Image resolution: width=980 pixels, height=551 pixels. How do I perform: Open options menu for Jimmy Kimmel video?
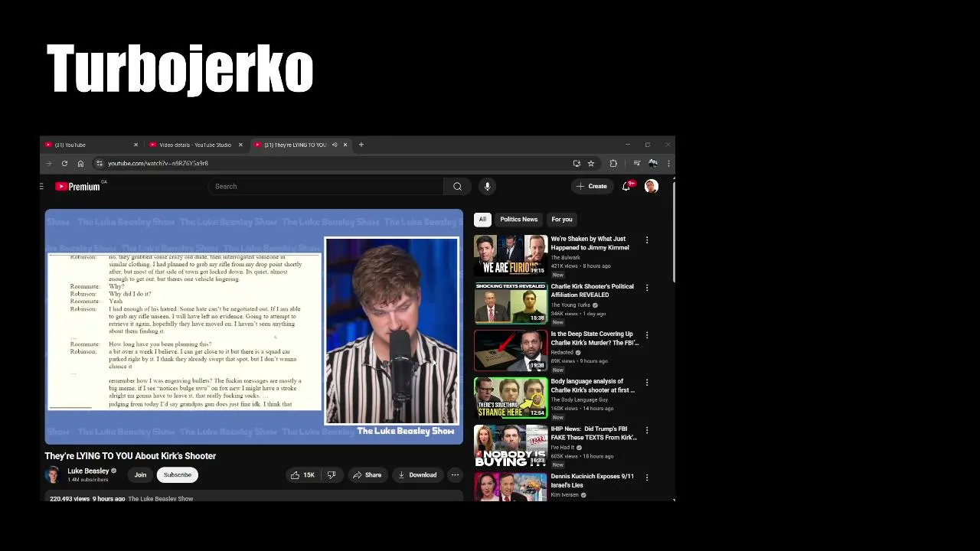pos(647,240)
